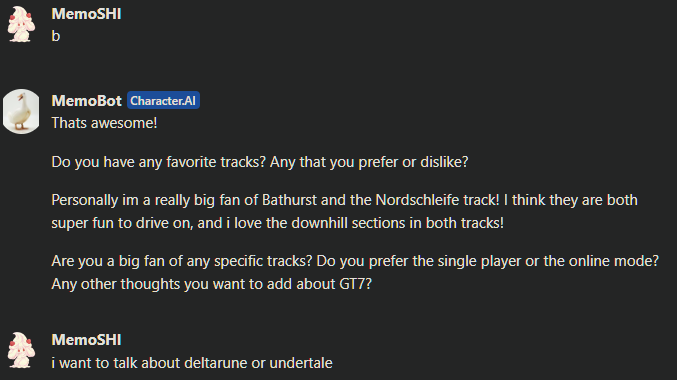Click the word 'undertale' in the last message
677x380 pixels.
[x=301, y=363]
